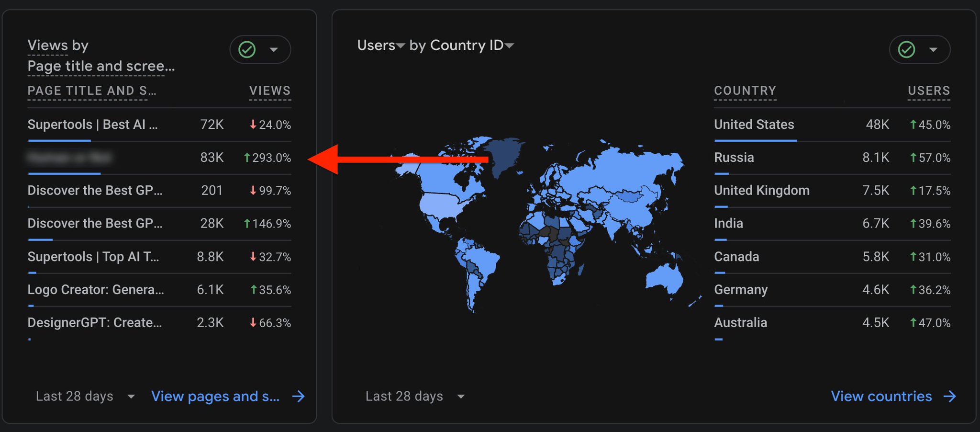The height and width of the screenshot is (432, 980).
Task: Select Supertools | Top AI T… row
Action: [x=159, y=257]
